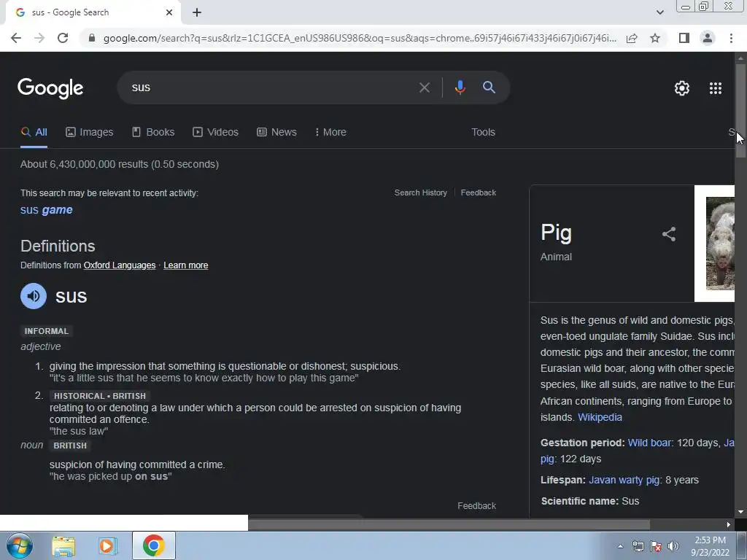Image resolution: width=747 pixels, height=560 pixels.
Task: Open the volume speaker tray icon
Action: coord(673,547)
